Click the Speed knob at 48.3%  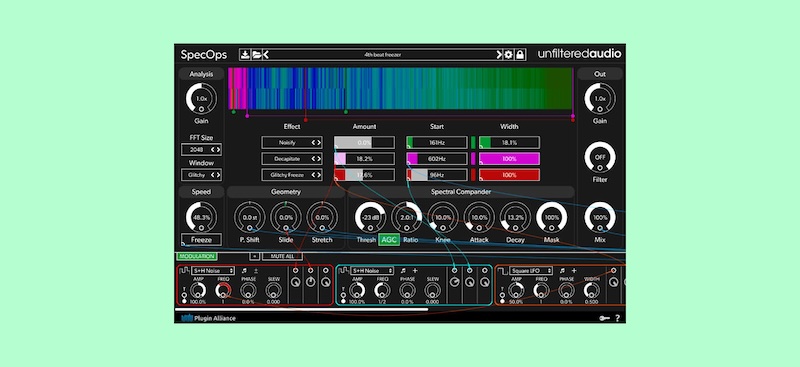[201, 217]
